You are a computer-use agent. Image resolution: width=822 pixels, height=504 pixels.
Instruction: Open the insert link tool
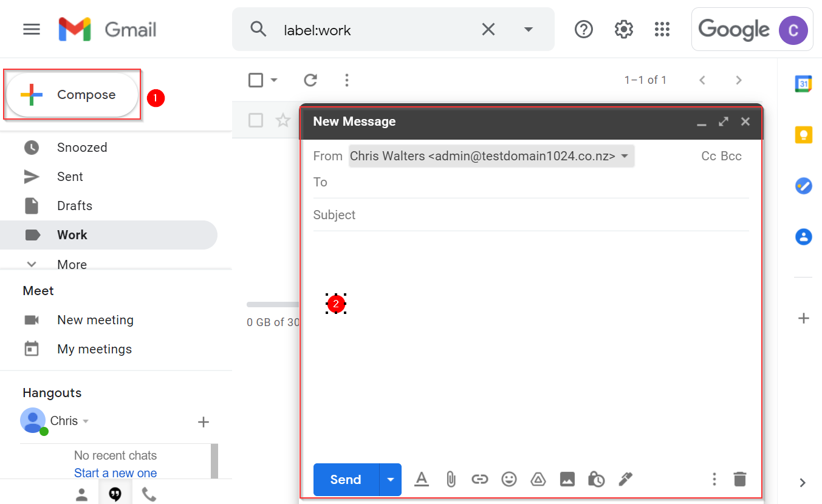(x=479, y=480)
